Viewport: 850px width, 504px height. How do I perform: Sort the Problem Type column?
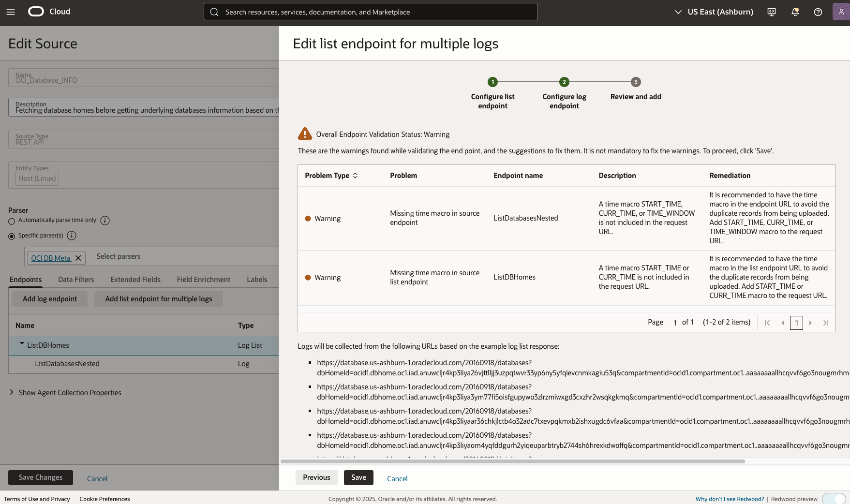pyautogui.click(x=356, y=176)
